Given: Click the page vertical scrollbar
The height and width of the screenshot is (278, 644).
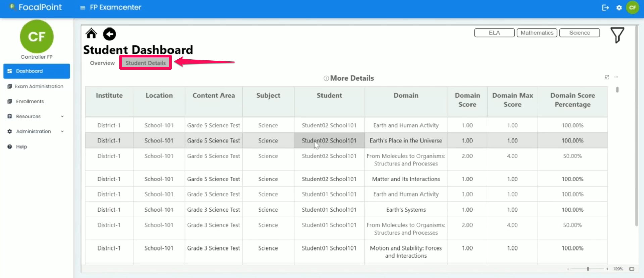Looking at the screenshot, I should (637, 126).
